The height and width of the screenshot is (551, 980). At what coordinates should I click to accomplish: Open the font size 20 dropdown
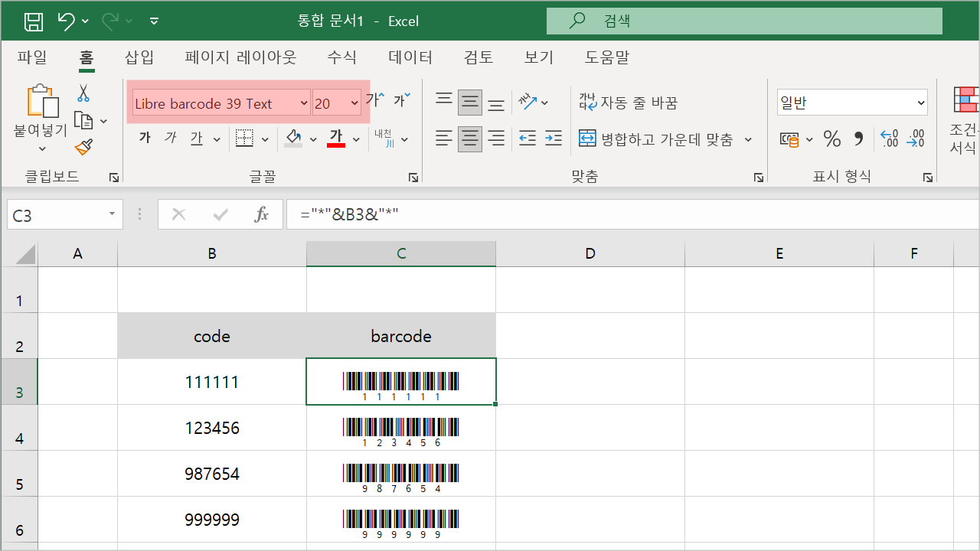tap(354, 103)
